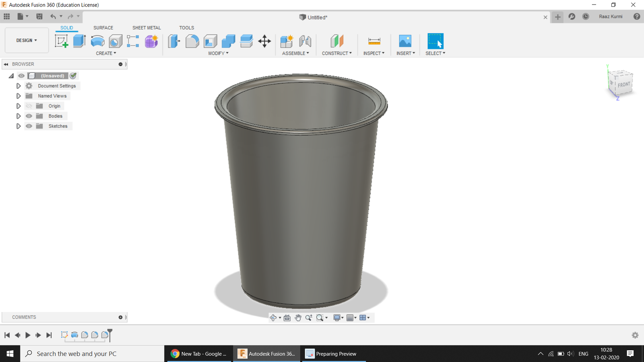Screen dimensions: 644x362
Task: Open the SELECT dropdown menu
Action: pyautogui.click(x=435, y=53)
